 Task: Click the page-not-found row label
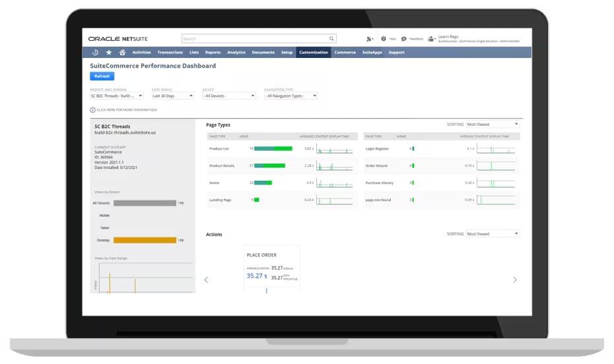[378, 200]
